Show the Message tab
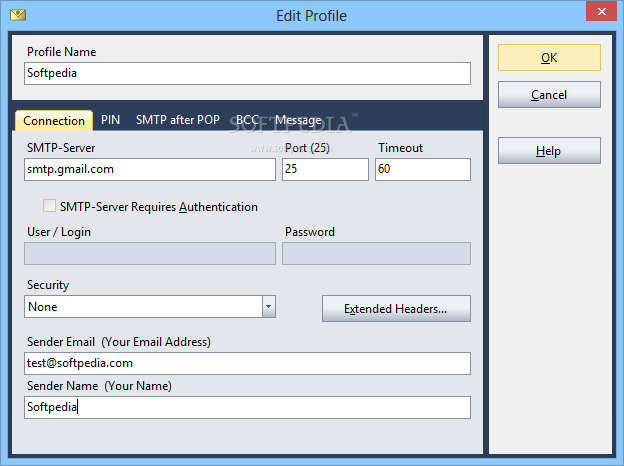The height and width of the screenshot is (466, 624). [x=298, y=120]
